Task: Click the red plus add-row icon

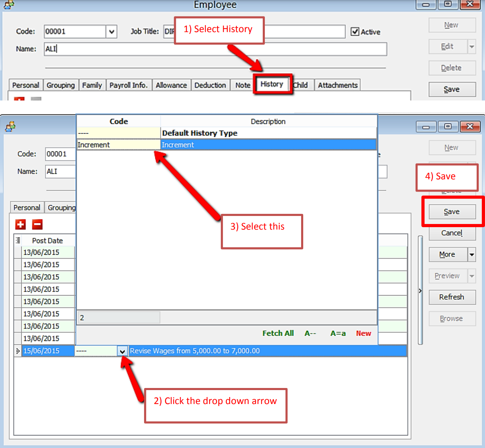Action: tap(21, 224)
